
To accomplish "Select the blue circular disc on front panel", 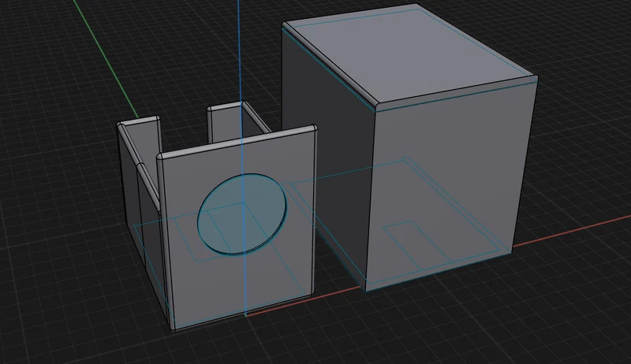I will point(242,214).
